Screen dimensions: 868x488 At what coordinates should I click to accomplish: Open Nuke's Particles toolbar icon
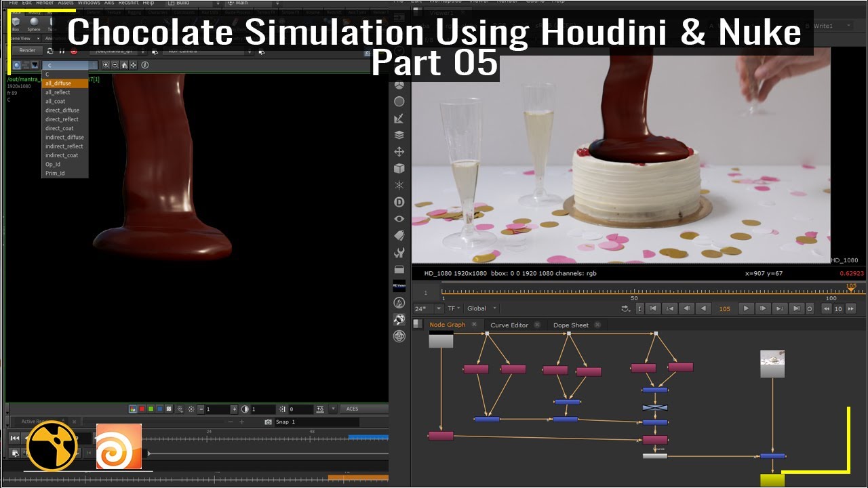[399, 185]
